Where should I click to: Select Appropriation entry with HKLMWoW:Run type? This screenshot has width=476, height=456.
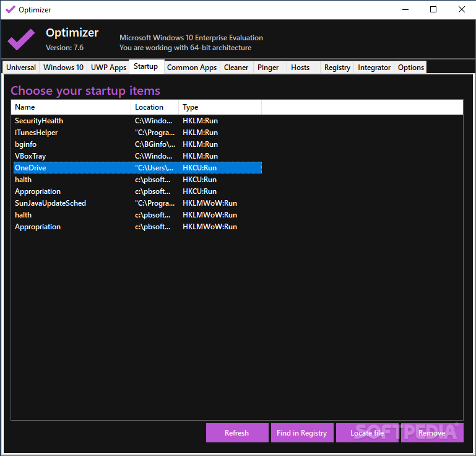(x=137, y=227)
